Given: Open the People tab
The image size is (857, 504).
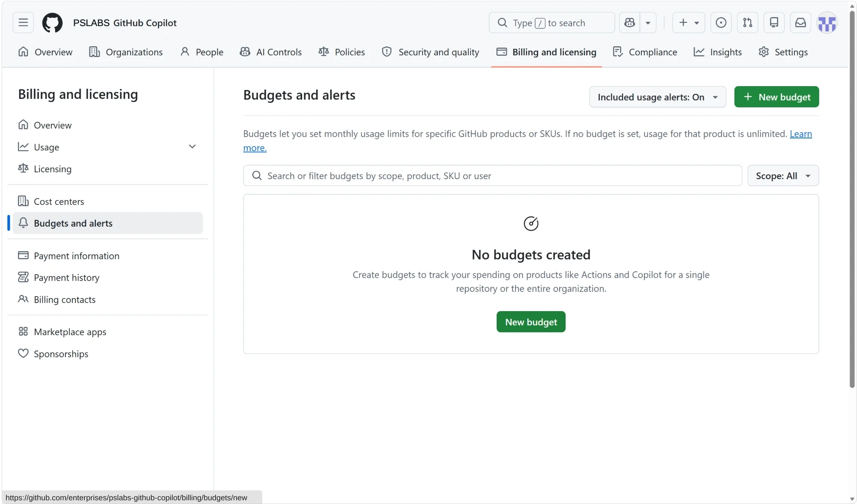Looking at the screenshot, I should (x=202, y=52).
